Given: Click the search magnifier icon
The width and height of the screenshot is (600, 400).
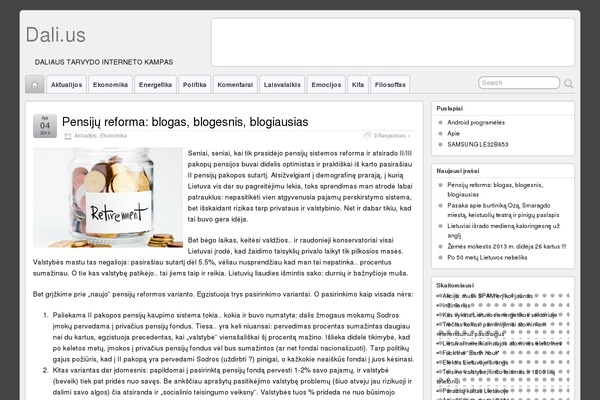Looking at the screenshot, I should pos(569,83).
